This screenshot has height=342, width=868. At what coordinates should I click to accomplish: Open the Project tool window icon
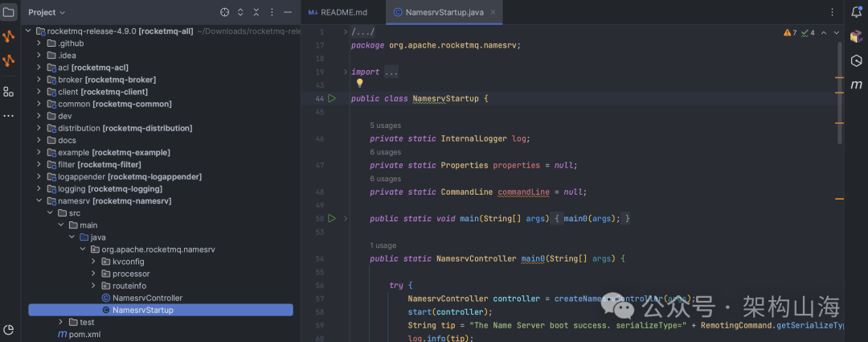pyautogui.click(x=8, y=12)
